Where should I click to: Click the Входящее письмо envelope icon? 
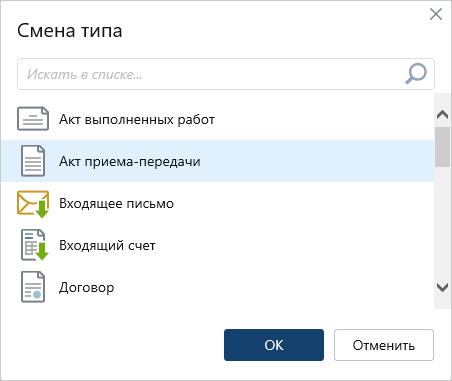click(x=33, y=204)
